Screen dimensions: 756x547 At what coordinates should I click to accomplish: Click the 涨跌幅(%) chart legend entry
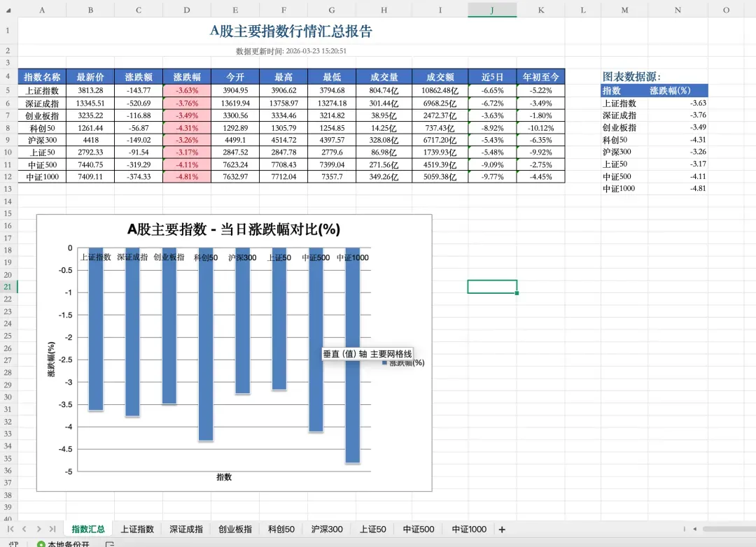(x=403, y=363)
